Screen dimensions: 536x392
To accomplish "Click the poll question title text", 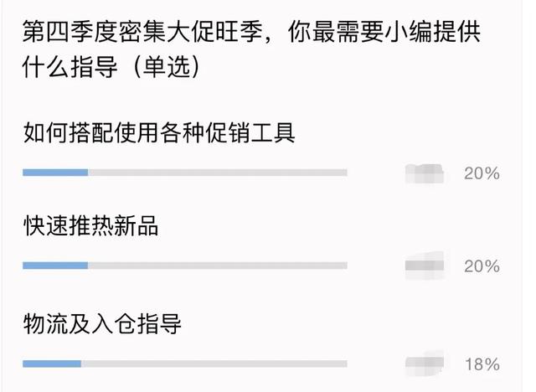I will click(x=251, y=49).
